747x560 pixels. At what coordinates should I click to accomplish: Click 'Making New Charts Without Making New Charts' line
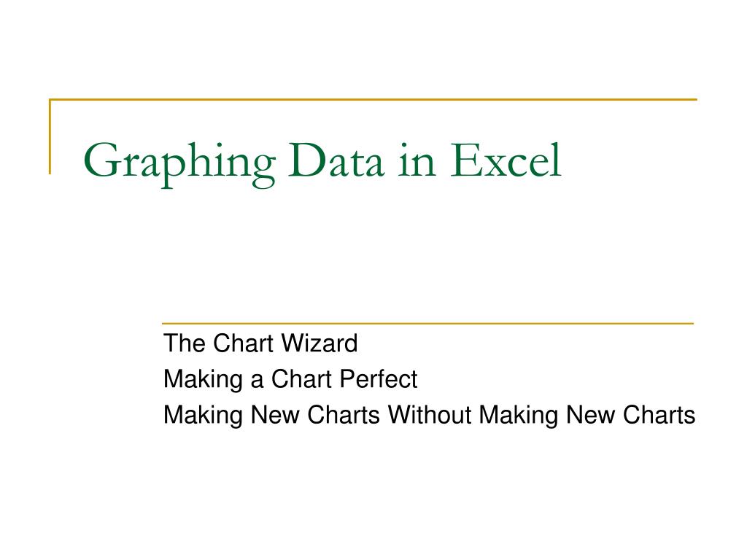pyautogui.click(x=429, y=415)
